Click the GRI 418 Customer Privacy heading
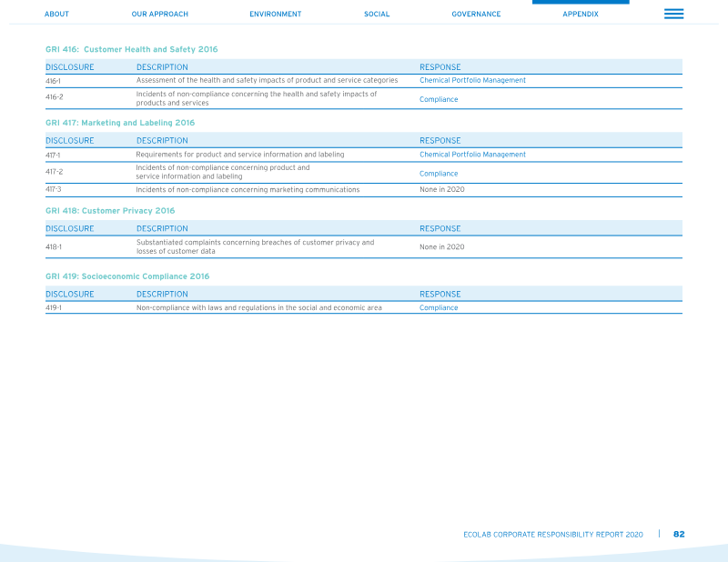 [x=110, y=211]
